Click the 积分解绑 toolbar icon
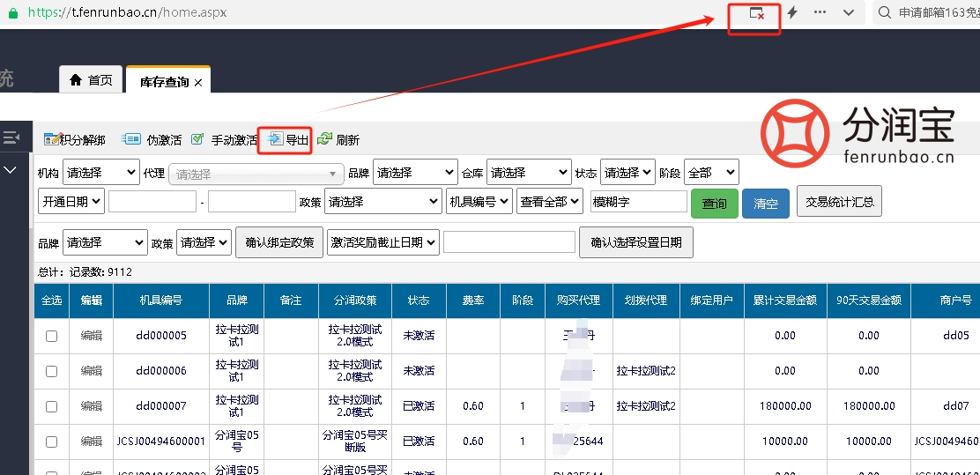 (52, 139)
